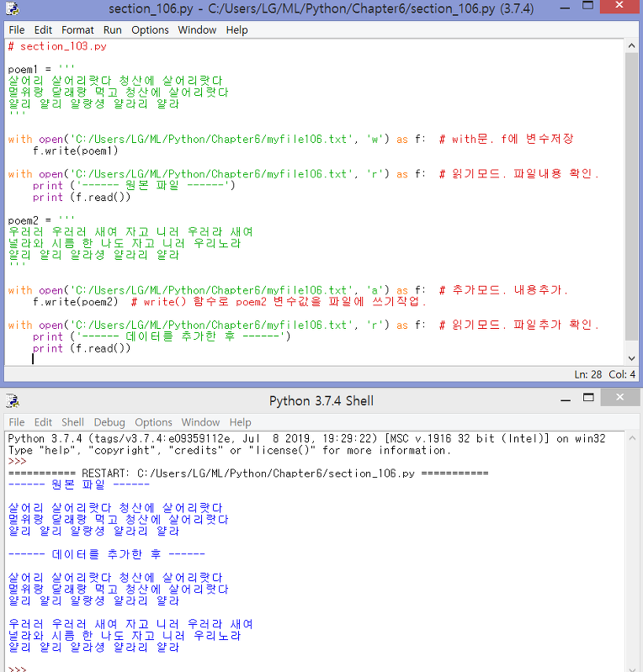This screenshot has height=672, width=643.
Task: Open Debug menu in Python Shell window
Action: (109, 422)
